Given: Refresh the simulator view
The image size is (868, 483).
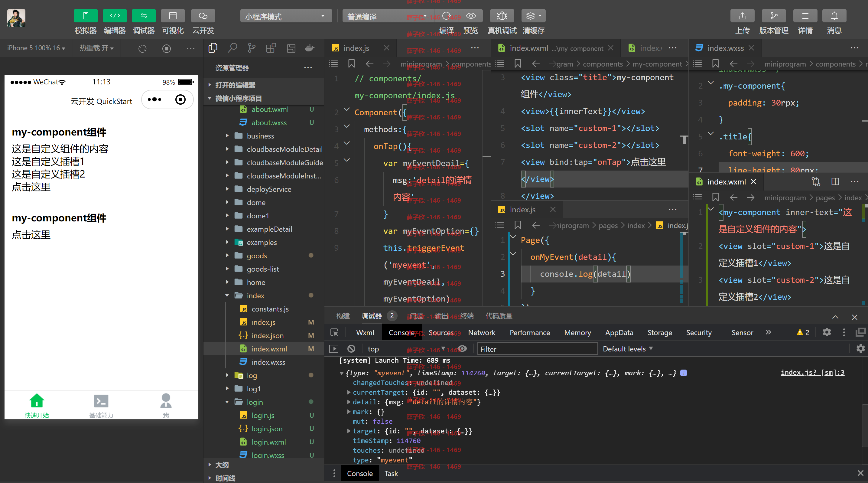Looking at the screenshot, I should pos(142,48).
